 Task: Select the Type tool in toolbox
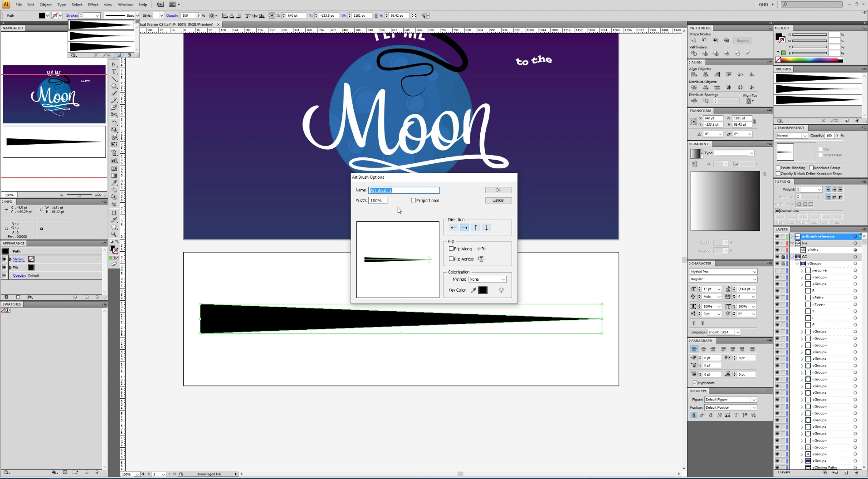[x=114, y=72]
